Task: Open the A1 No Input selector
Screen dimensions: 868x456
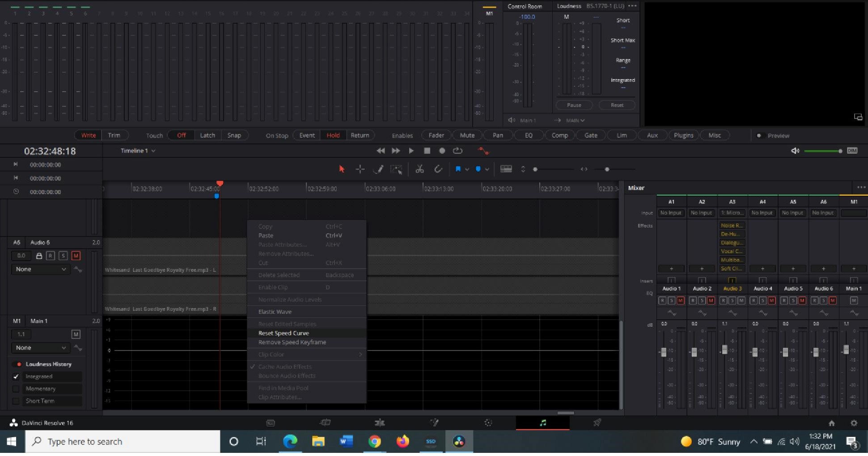Action: point(671,213)
